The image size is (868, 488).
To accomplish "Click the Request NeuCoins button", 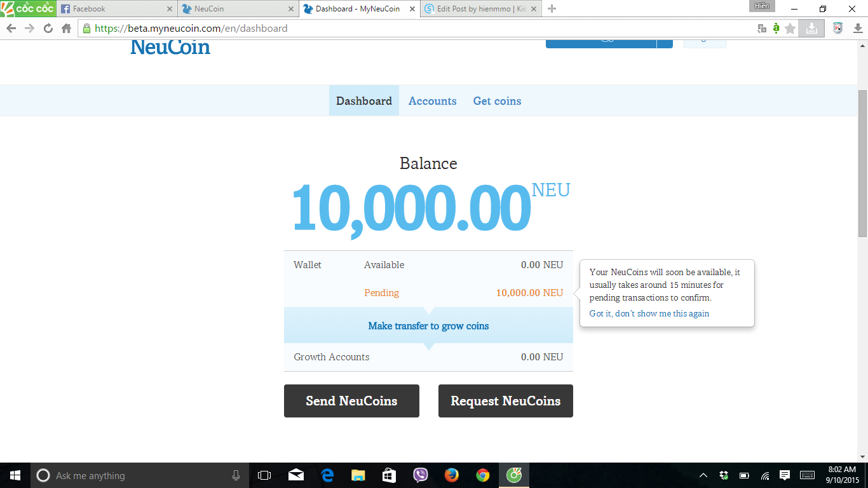I will [x=506, y=401].
